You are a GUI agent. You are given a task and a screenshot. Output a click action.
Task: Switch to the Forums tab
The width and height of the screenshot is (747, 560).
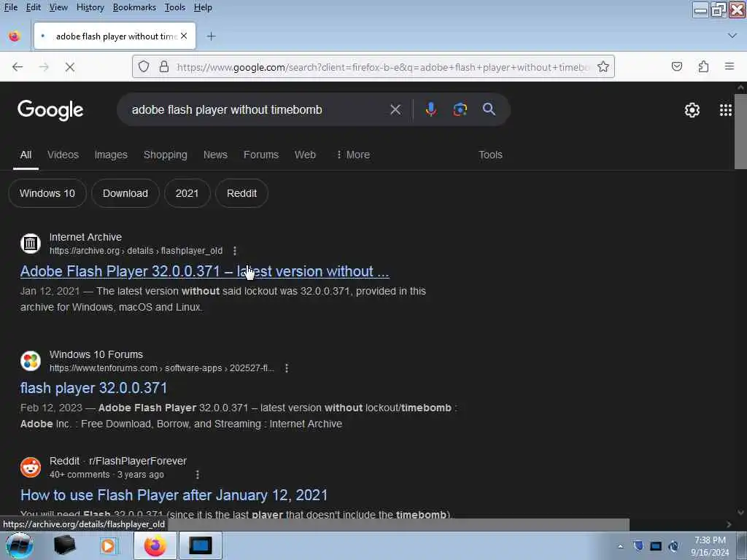pos(261,155)
